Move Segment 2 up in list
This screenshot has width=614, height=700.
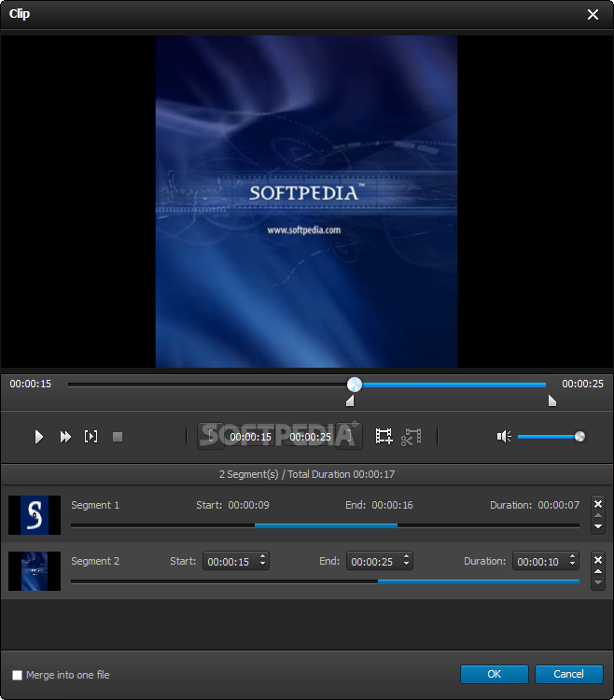598,571
